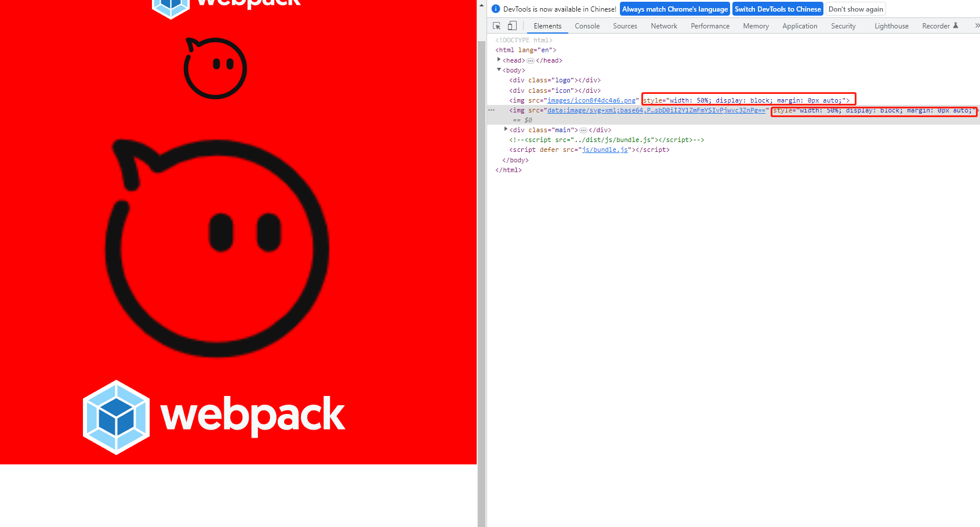Activate the inspect element picker icon
Viewport: 980px width, 527px height.
(x=497, y=26)
